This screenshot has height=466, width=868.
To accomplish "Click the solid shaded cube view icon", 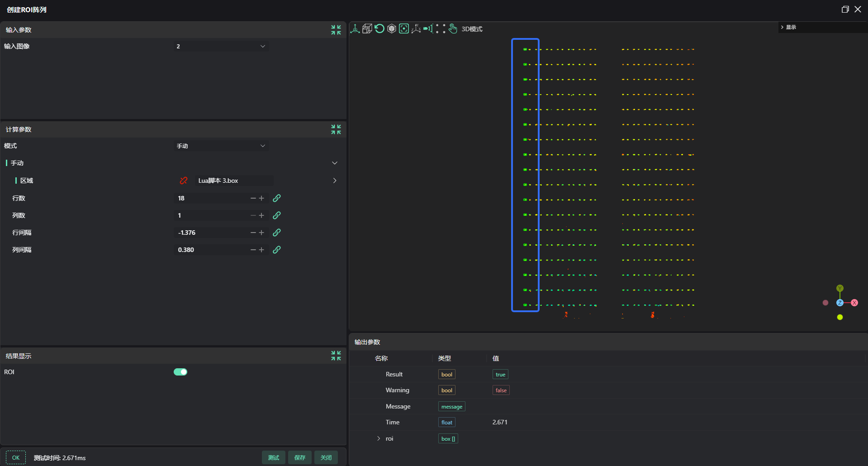I will pyautogui.click(x=392, y=29).
